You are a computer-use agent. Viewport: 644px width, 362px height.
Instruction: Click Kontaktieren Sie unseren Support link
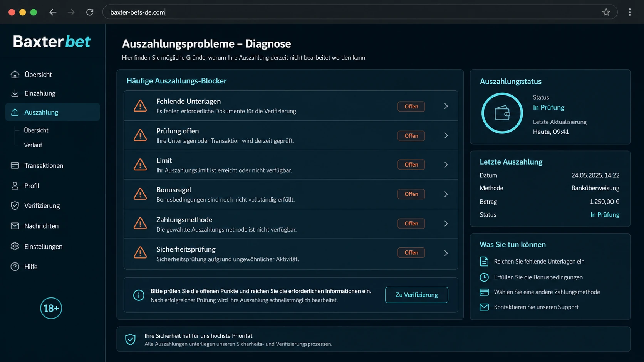pyautogui.click(x=536, y=307)
